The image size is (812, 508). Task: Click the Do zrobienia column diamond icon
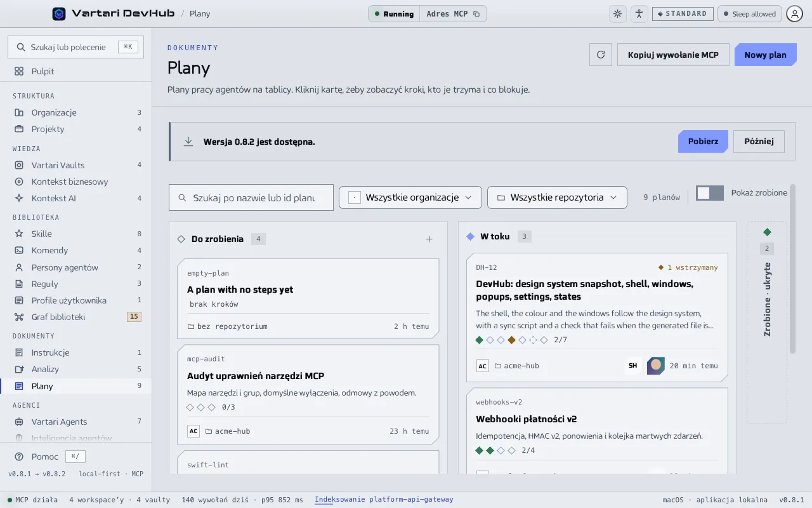pos(181,239)
